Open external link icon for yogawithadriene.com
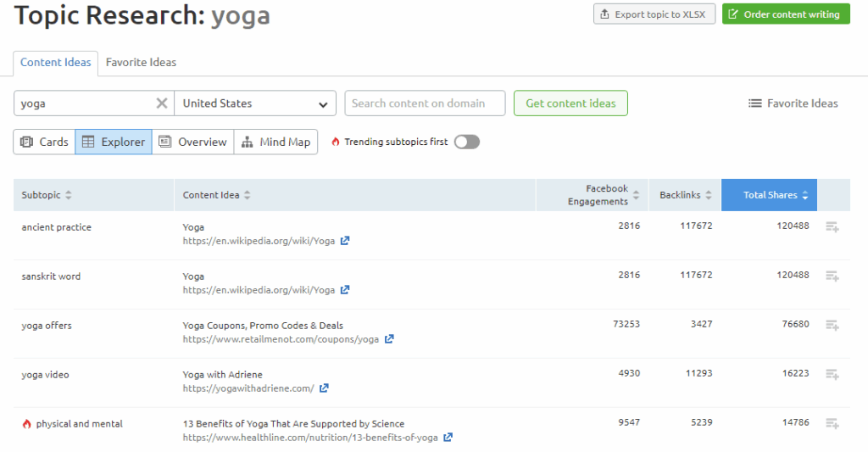868x452 pixels. [324, 388]
